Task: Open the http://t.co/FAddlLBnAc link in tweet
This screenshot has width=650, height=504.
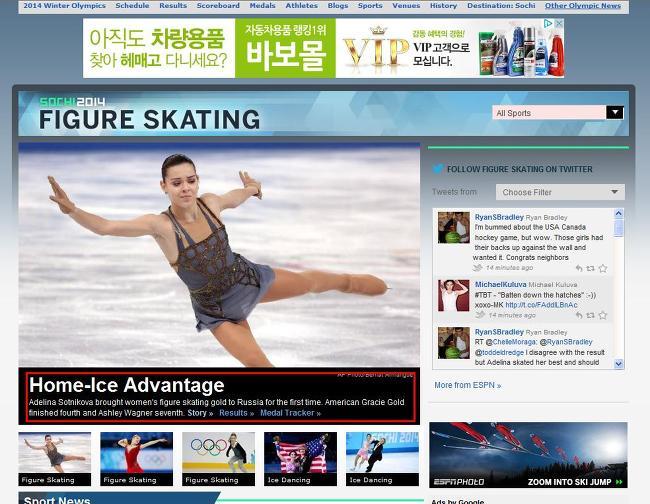Action: 541,305
